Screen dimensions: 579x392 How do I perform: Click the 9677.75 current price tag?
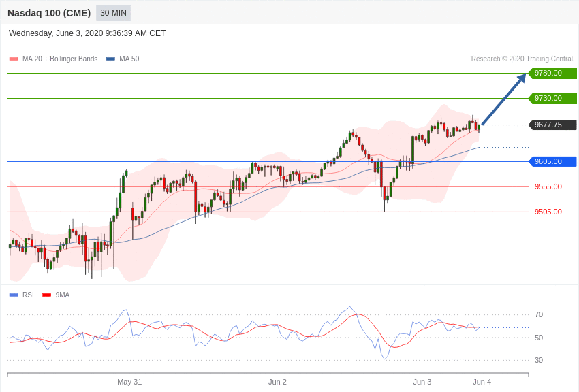[x=552, y=125]
